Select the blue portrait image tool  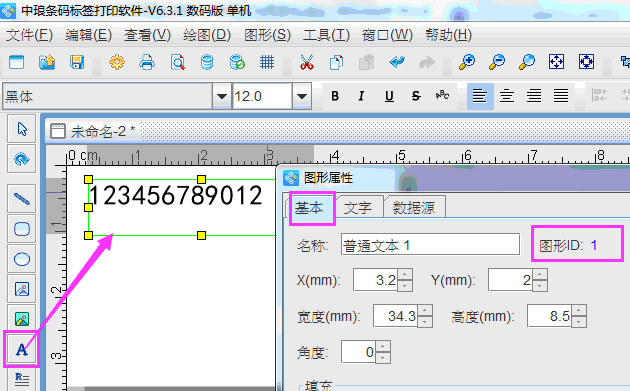22,289
